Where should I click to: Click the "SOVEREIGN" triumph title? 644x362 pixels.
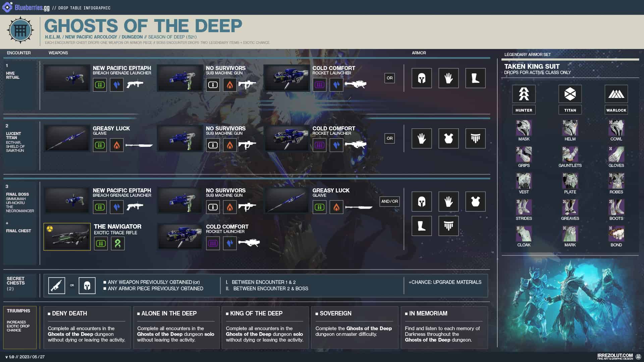[335, 313]
